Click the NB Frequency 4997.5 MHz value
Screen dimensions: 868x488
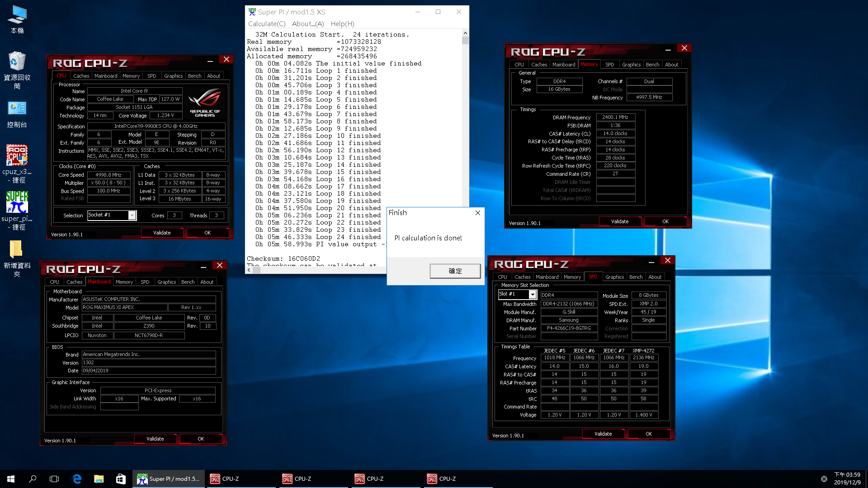[649, 97]
